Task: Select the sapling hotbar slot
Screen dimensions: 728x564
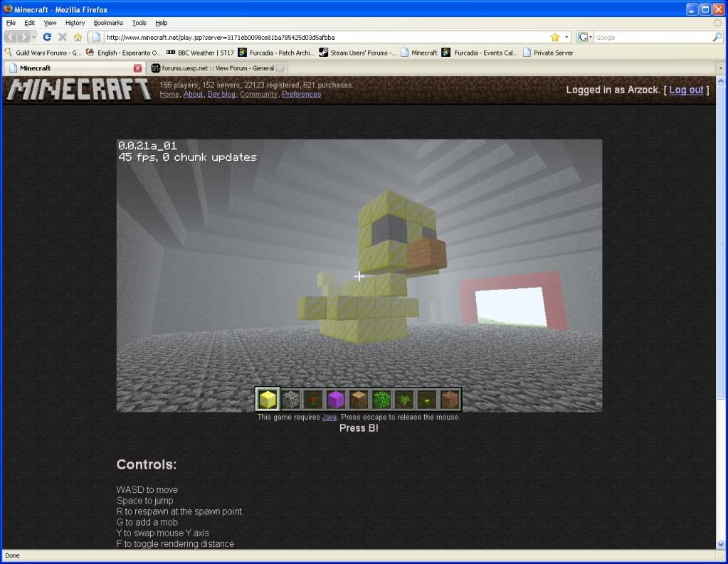Action: [x=404, y=399]
